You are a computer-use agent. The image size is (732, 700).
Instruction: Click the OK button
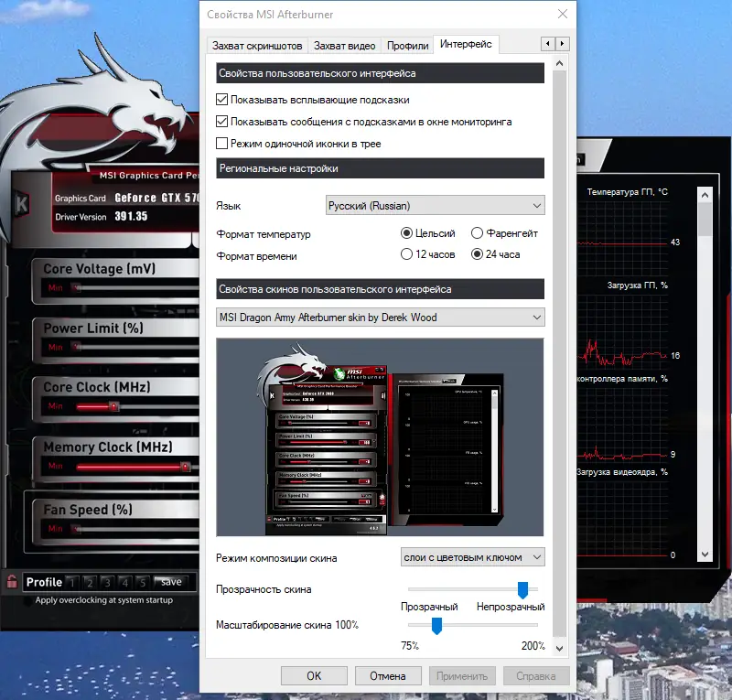[314, 675]
